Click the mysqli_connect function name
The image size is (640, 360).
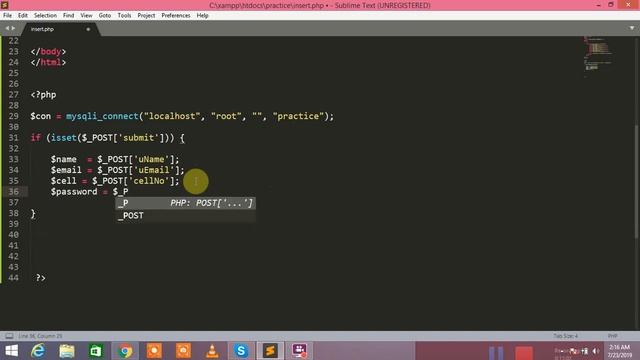point(102,116)
